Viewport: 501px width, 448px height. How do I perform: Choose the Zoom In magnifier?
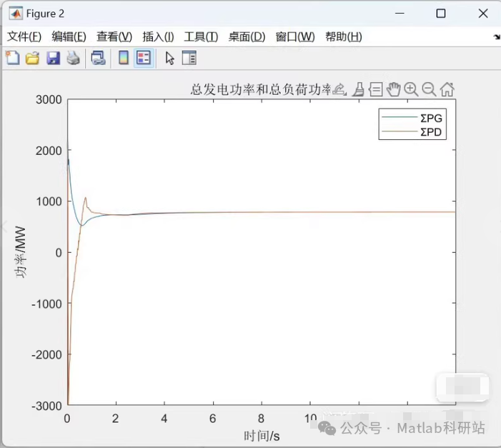(411, 89)
